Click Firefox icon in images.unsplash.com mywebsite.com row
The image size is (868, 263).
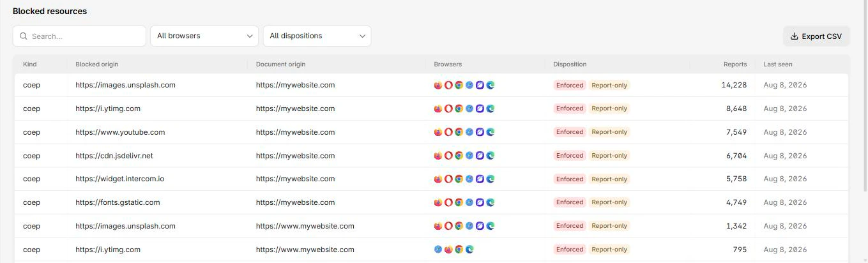(438, 85)
